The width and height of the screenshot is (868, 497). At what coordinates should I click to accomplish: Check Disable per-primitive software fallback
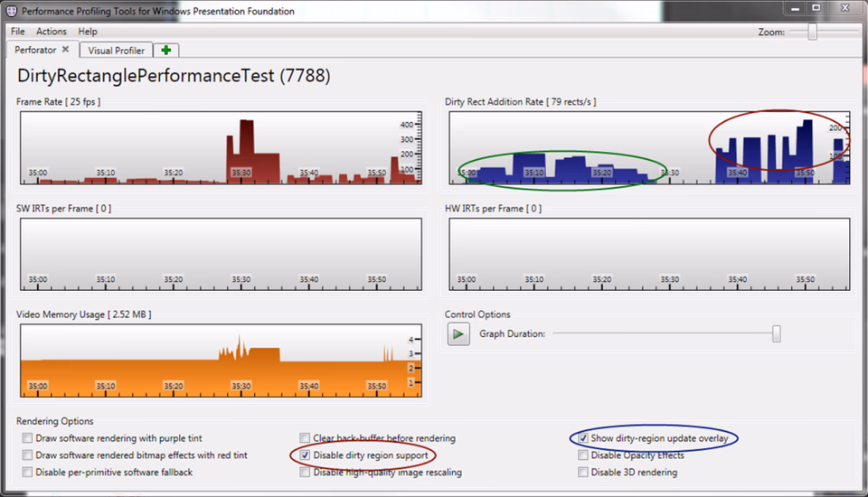point(27,472)
